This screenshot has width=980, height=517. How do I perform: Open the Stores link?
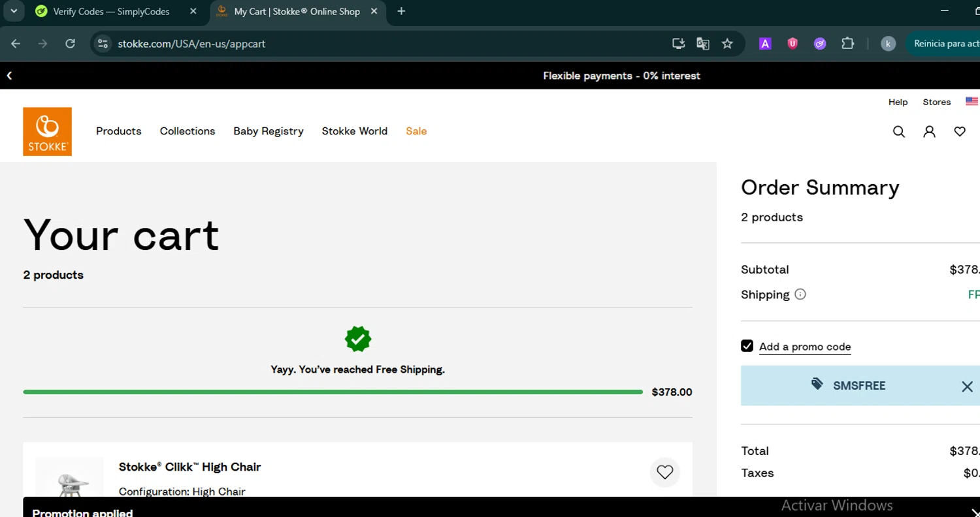pos(937,102)
